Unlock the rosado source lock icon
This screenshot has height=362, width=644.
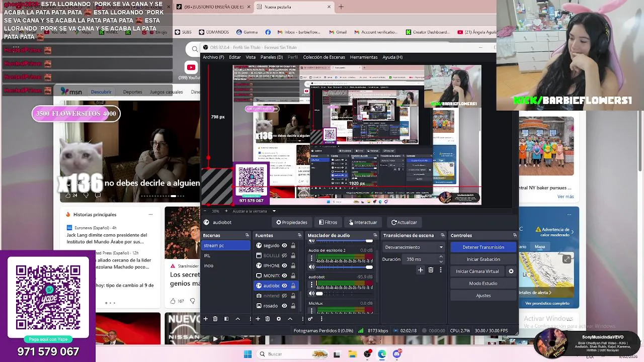click(293, 306)
